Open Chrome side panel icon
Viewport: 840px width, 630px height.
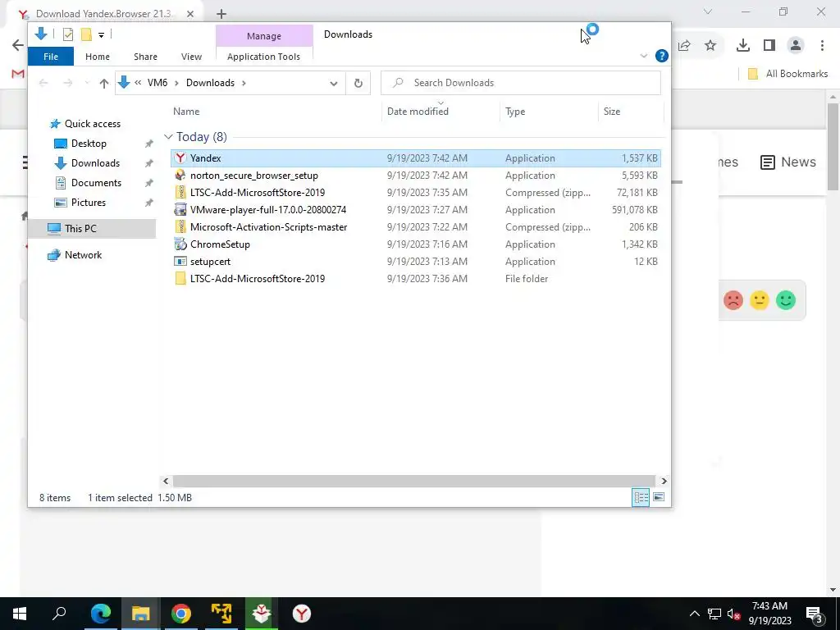pos(769,46)
